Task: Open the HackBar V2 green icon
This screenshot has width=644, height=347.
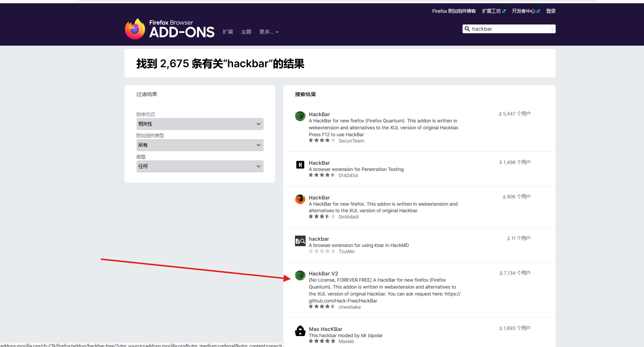Action: click(300, 275)
